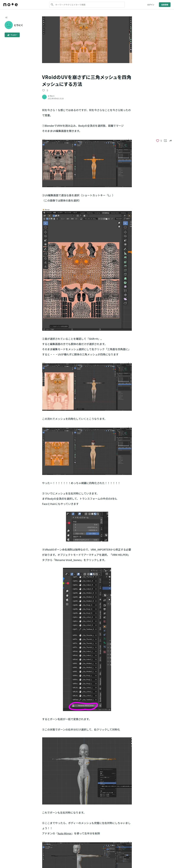
Task: Enlarge the transform panel median X screenshot
Action: point(87,527)
